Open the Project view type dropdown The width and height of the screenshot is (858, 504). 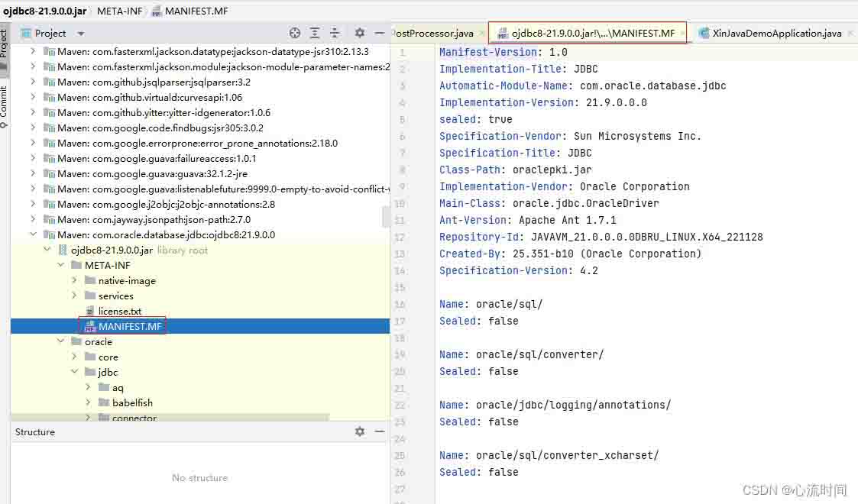[81, 34]
